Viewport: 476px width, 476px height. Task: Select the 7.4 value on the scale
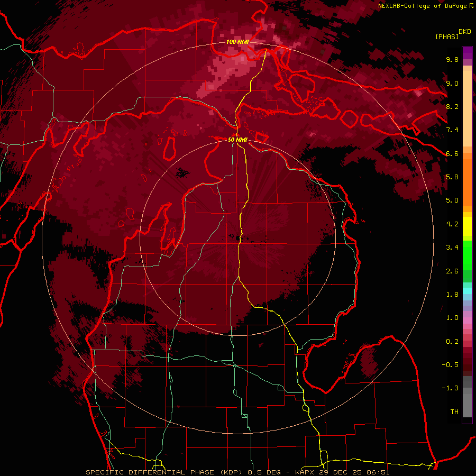pyautogui.click(x=452, y=130)
